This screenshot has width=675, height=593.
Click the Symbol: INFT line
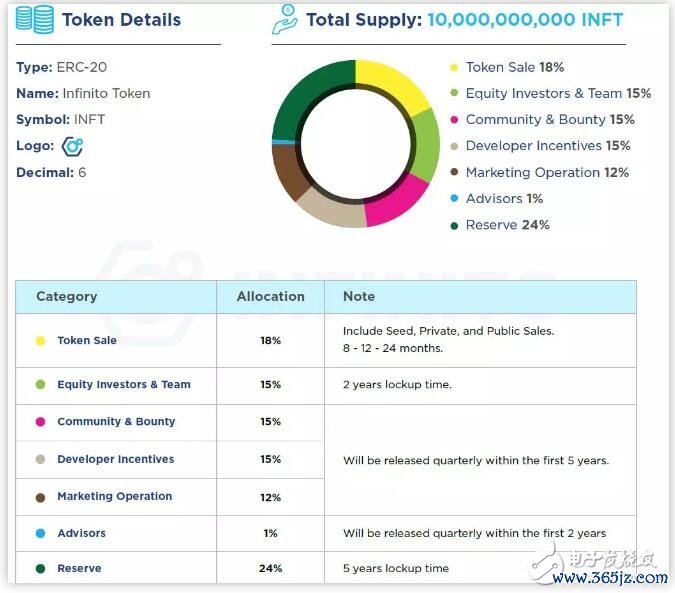coord(60,120)
